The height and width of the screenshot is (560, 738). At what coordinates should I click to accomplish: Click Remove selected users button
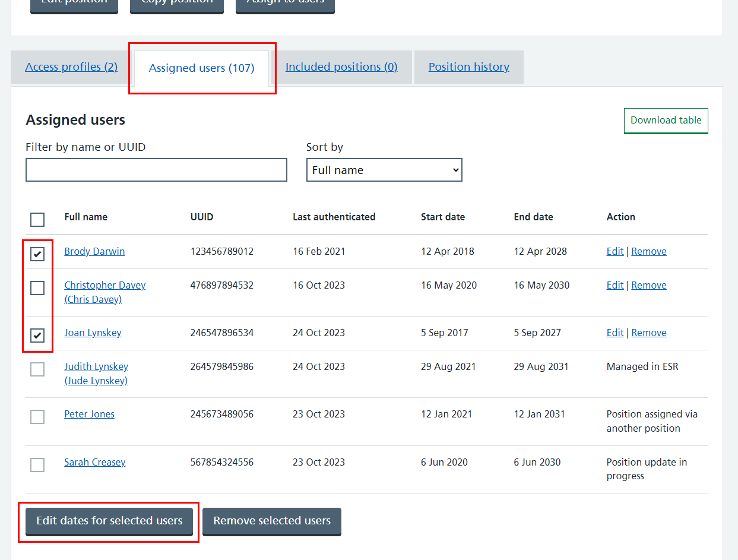click(272, 521)
